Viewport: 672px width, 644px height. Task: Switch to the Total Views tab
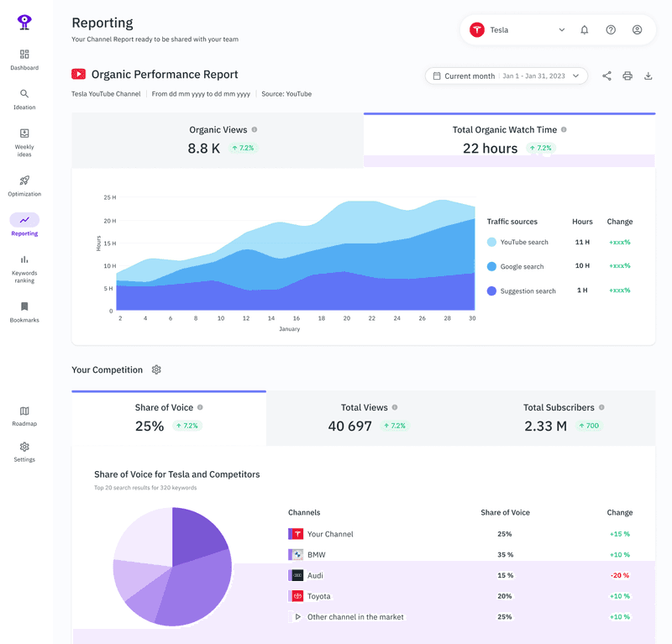(x=364, y=418)
